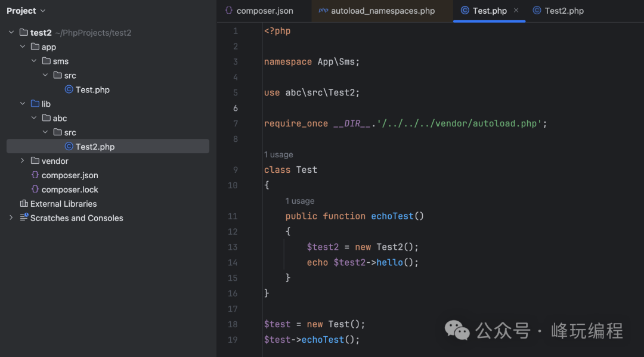Click the External Libraries chart icon
This screenshot has width=644, height=357.
coord(24,204)
